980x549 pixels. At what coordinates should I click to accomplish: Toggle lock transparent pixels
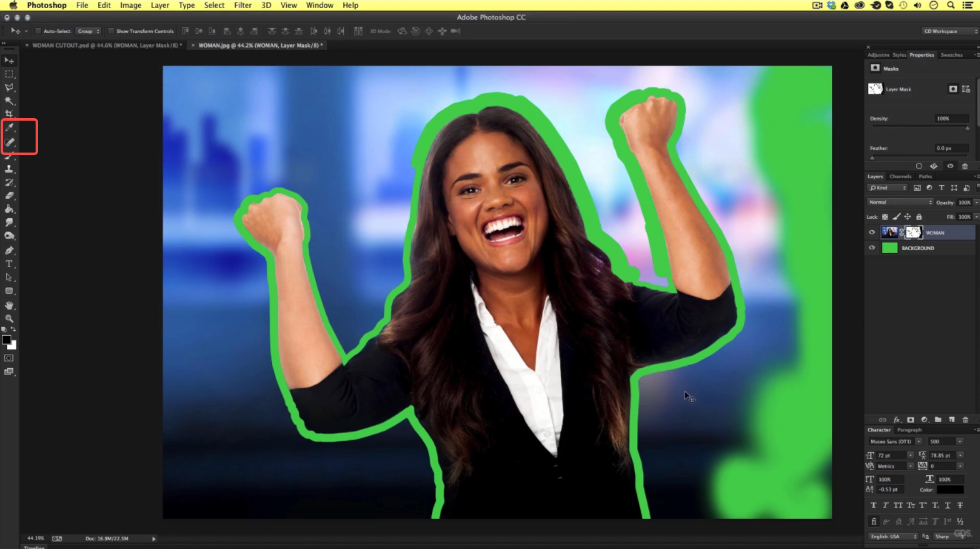pos(885,217)
